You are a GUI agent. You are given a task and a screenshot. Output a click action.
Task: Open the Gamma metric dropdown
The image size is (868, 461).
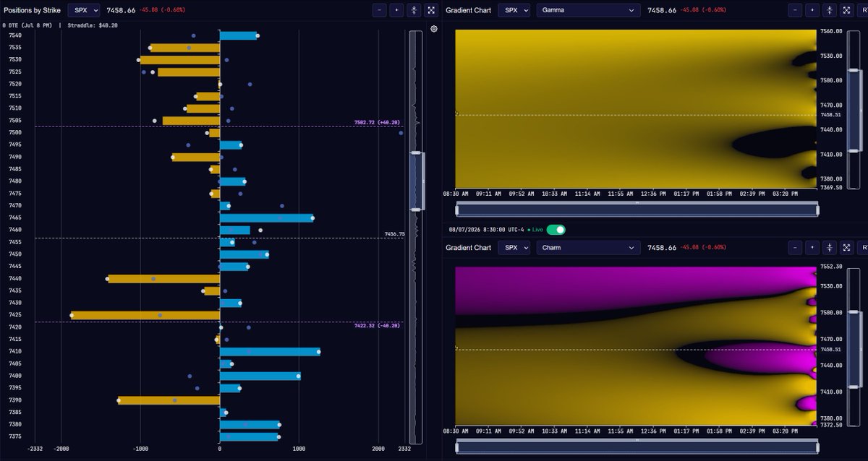[588, 10]
